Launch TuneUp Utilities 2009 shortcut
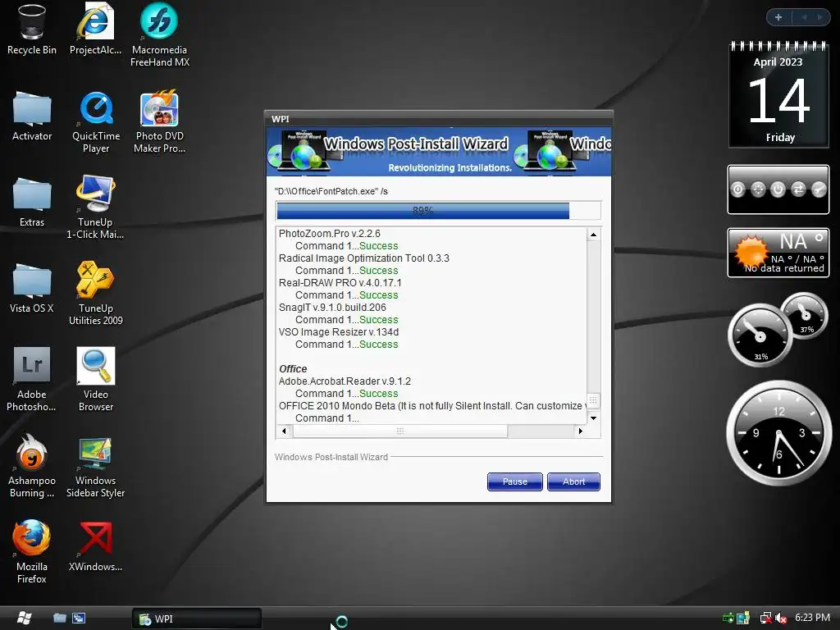 (x=95, y=294)
